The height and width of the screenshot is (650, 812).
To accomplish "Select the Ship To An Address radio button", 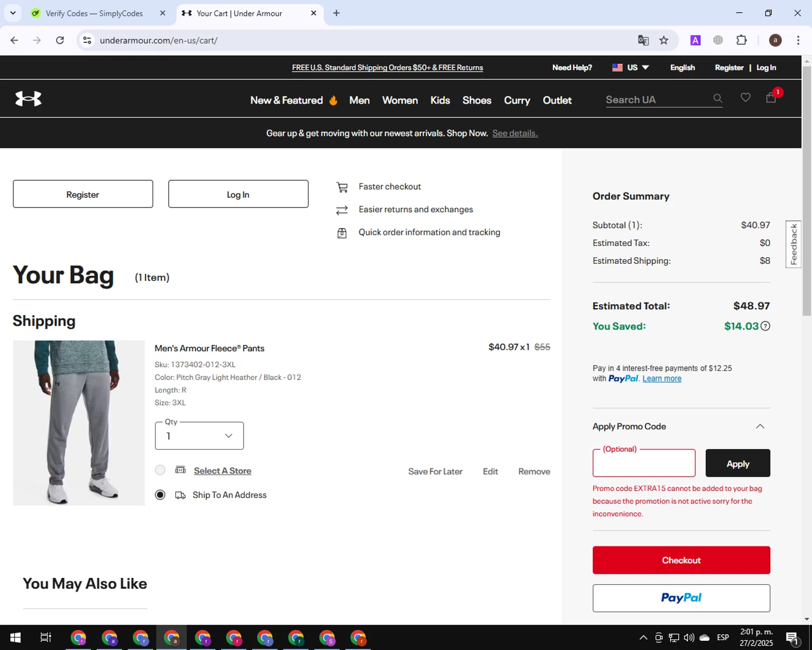I will [160, 495].
